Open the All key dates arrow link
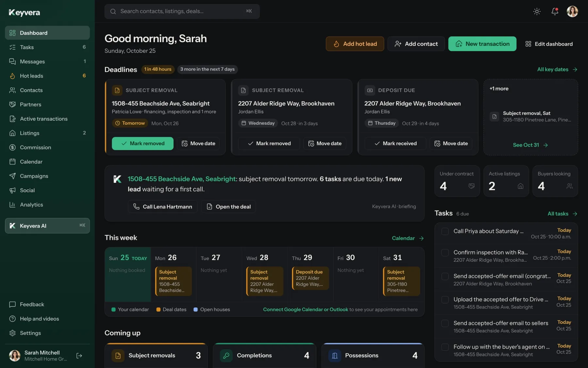The width and height of the screenshot is (588, 368). (557, 69)
